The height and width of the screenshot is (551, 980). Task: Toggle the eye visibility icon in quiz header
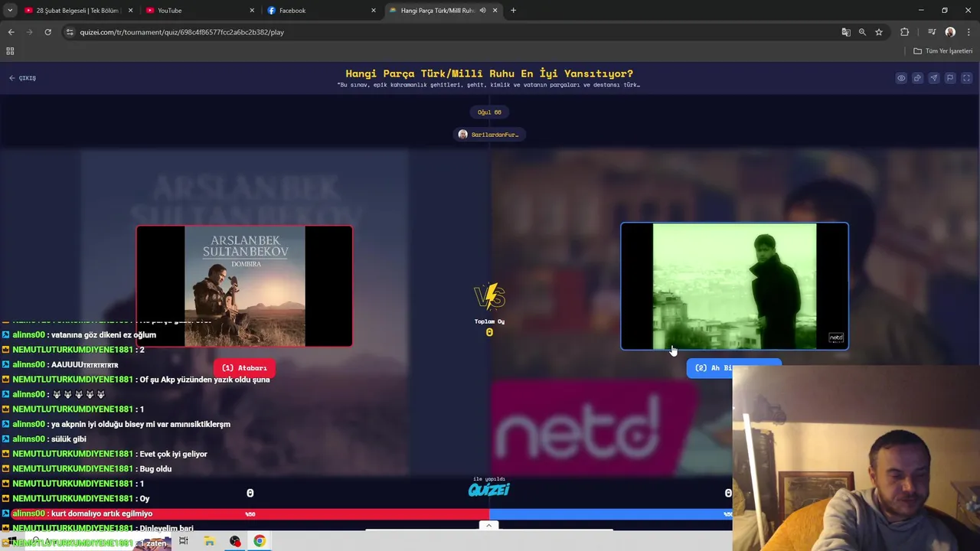tap(901, 78)
